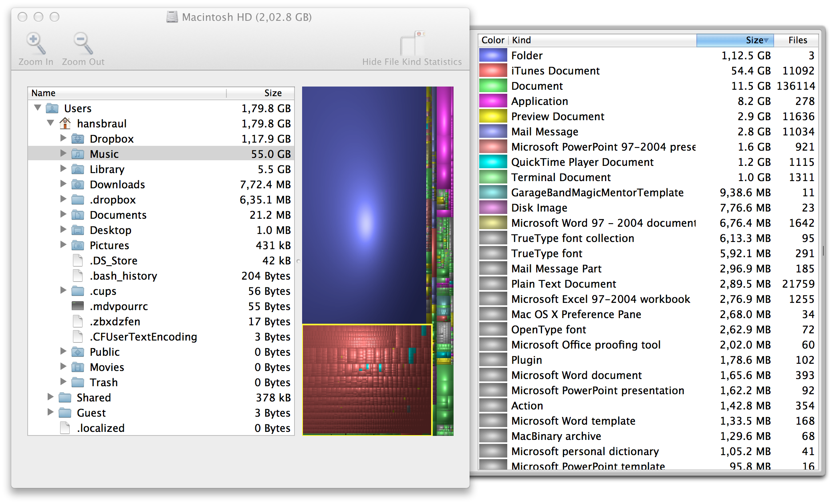This screenshot has width=831, height=504.
Task: Expand the Library folder disclosure triangle
Action: click(x=63, y=169)
